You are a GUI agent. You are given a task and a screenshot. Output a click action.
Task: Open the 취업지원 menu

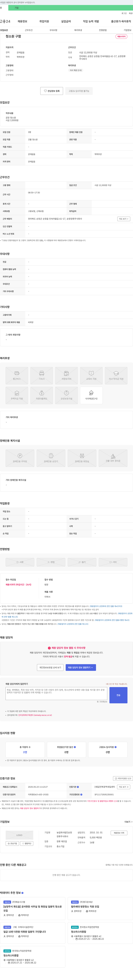point(44,21)
